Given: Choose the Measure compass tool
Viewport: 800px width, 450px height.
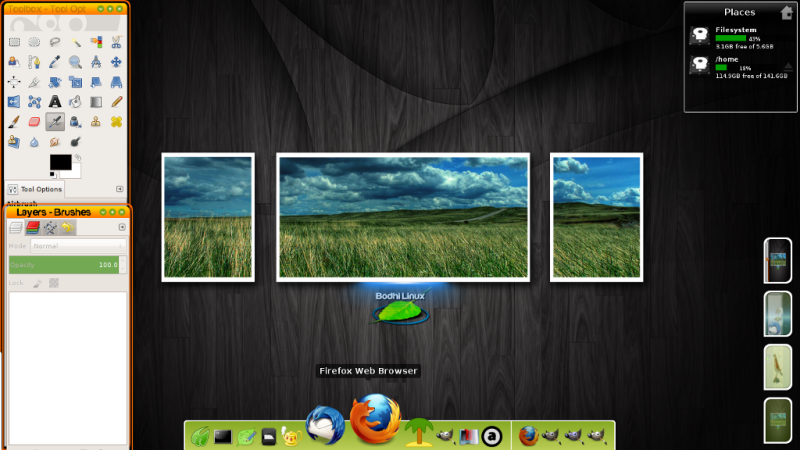Looking at the screenshot, I should 96,62.
